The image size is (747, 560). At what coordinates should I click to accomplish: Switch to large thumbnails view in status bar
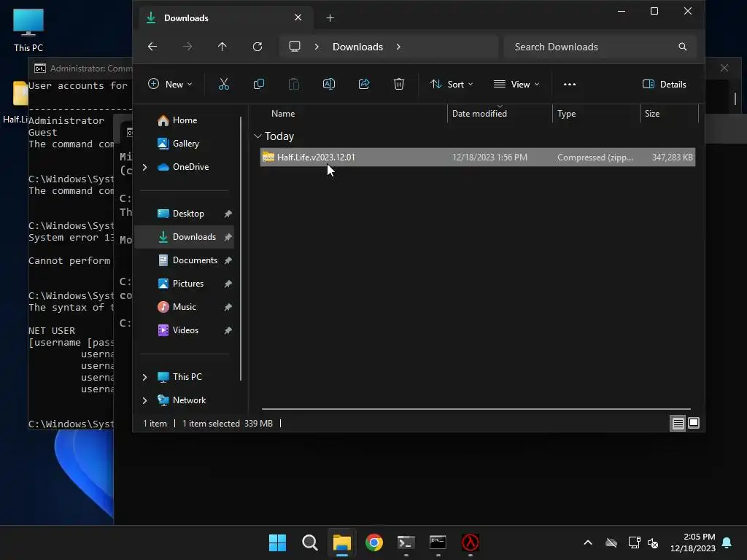tap(694, 423)
